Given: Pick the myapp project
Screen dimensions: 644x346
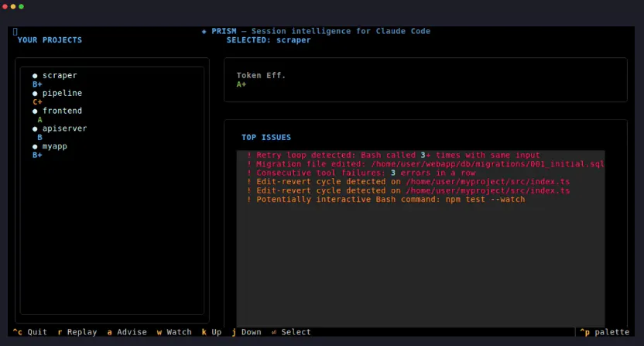Looking at the screenshot, I should pyautogui.click(x=55, y=146).
